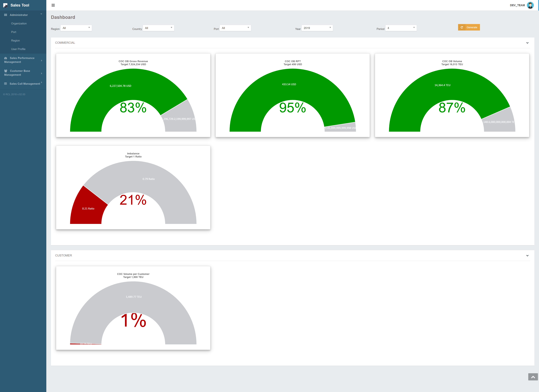
Task: Collapse the CUSTOMER panel chevron
Action: click(527, 256)
